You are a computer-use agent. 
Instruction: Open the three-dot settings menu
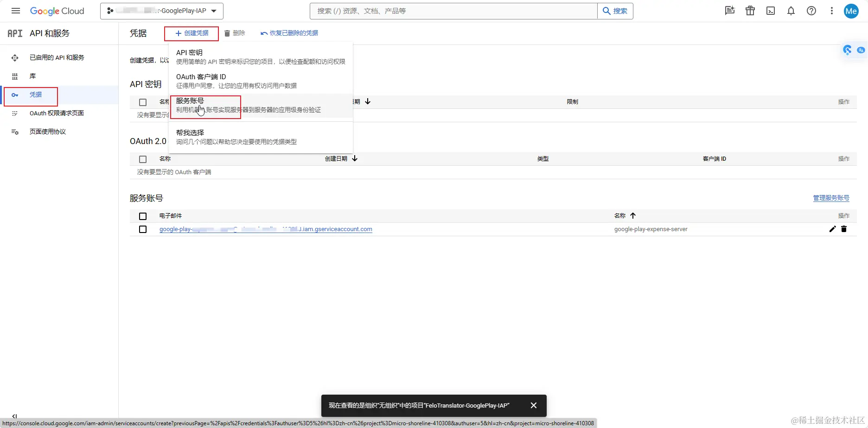pos(832,11)
